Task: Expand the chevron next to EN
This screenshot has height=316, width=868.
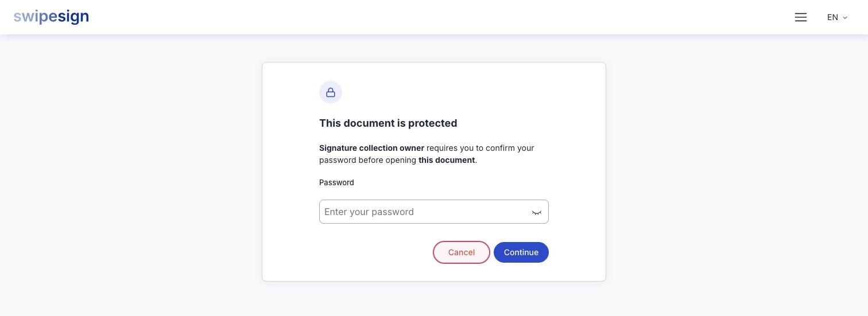Action: (845, 18)
